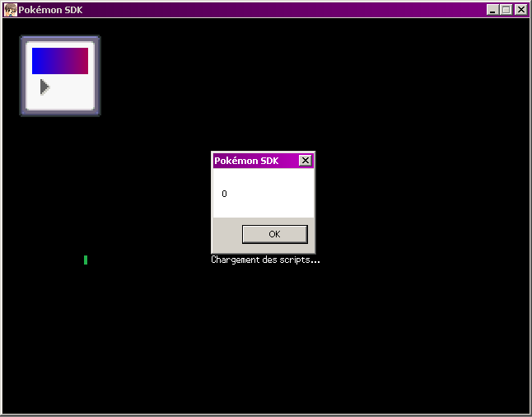Close the main Pokémon SDK window
Image resolution: width=532 pixels, height=417 pixels.
point(520,10)
